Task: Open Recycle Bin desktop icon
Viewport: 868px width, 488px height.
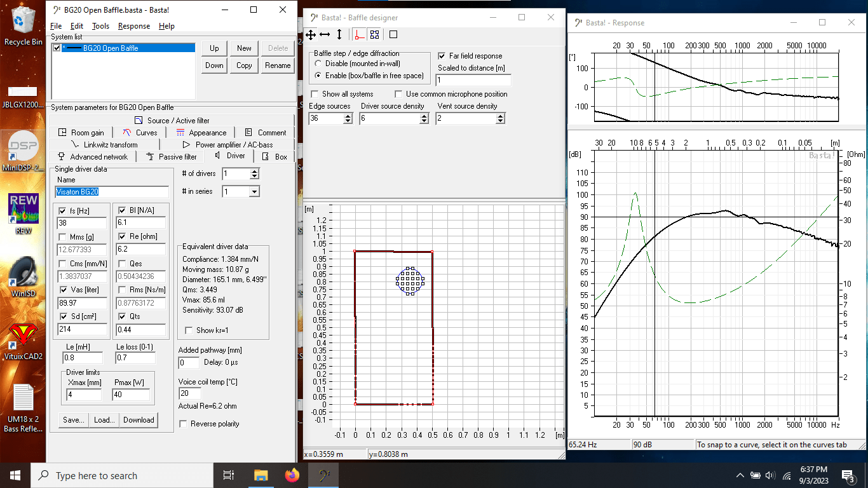Action: 24,25
